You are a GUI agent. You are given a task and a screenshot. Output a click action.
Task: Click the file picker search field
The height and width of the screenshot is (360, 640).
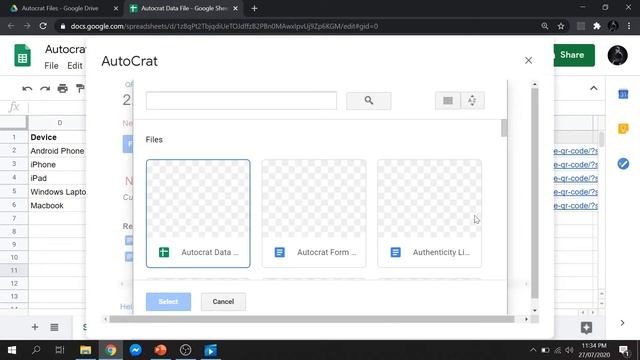(241, 101)
